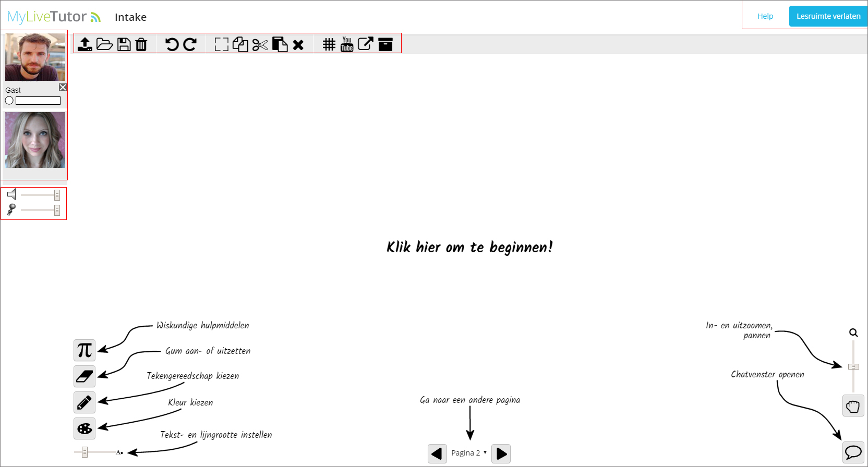The width and height of the screenshot is (868, 467).
Task: Toggle the eraser tool
Action: click(x=85, y=376)
